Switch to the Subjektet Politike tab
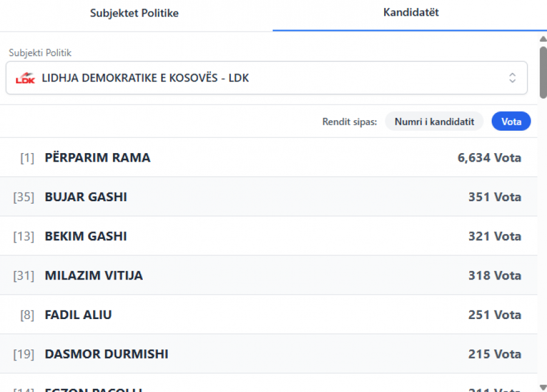Image resolution: width=547 pixels, height=392 pixels. [x=134, y=13]
